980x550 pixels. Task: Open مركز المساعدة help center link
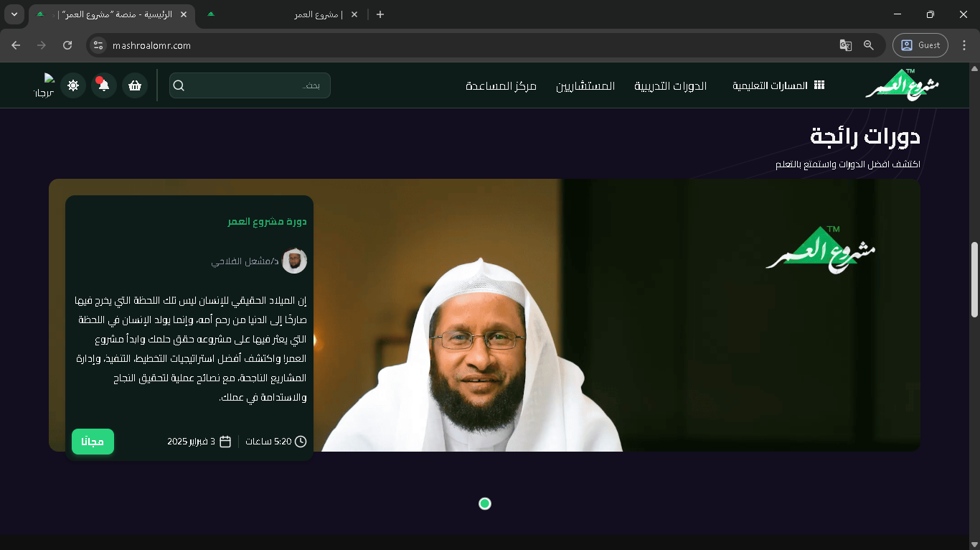(501, 85)
